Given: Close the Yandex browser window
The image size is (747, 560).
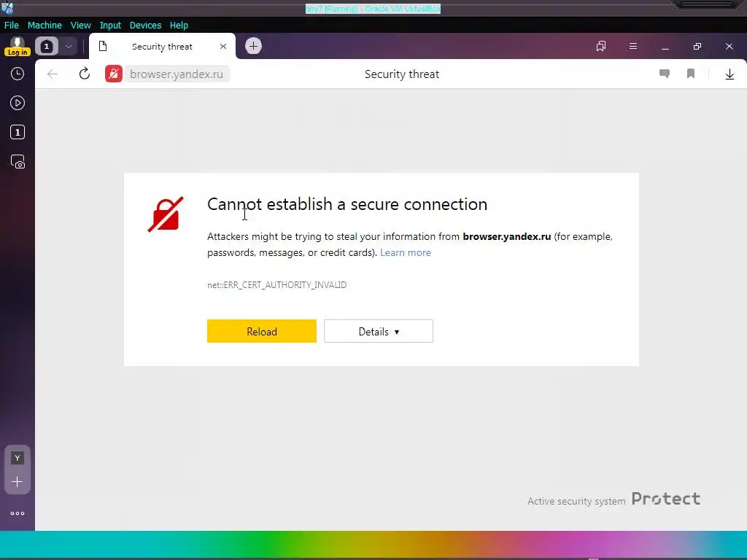Looking at the screenshot, I should [x=729, y=46].
